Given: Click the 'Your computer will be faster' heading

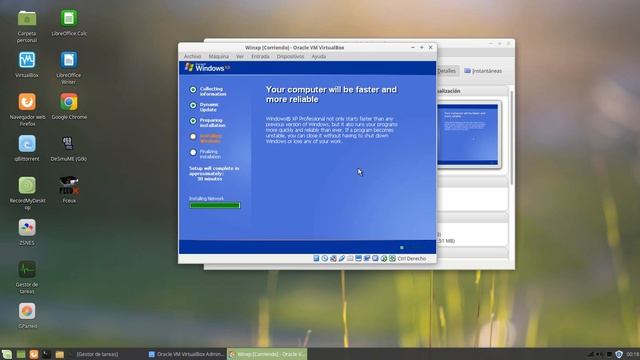Looking at the screenshot, I should 331,94.
